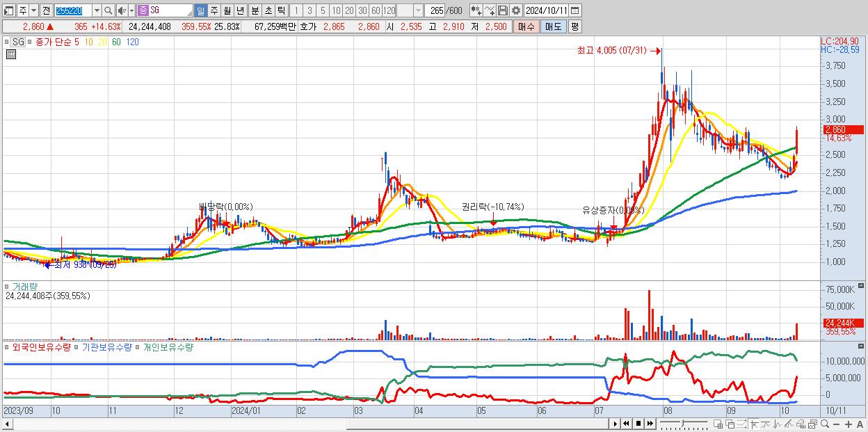Click stop playback button

point(638,424)
